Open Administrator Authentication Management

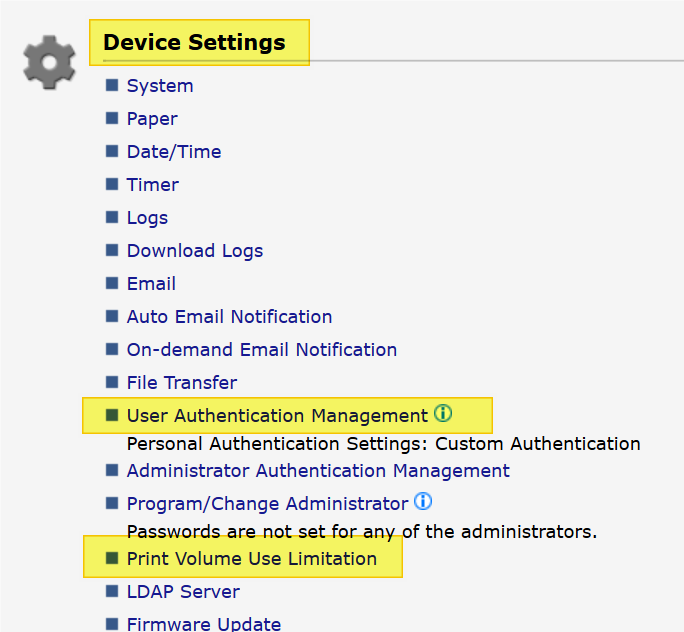(318, 471)
